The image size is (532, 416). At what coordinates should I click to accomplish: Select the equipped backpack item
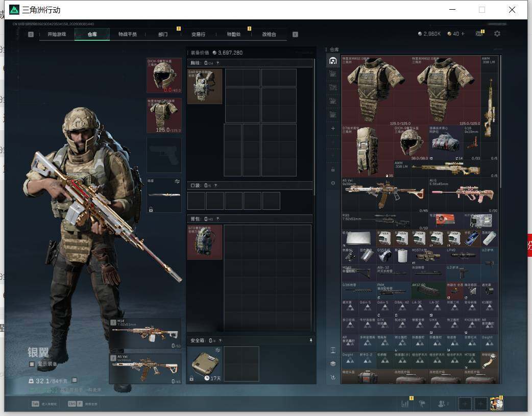tap(205, 242)
